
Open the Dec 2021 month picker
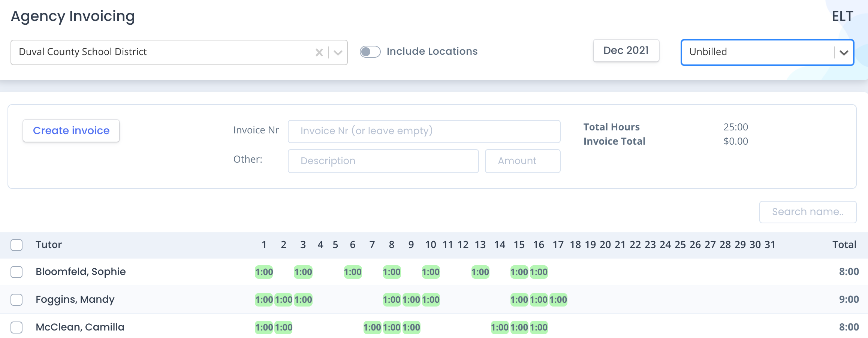tap(626, 51)
